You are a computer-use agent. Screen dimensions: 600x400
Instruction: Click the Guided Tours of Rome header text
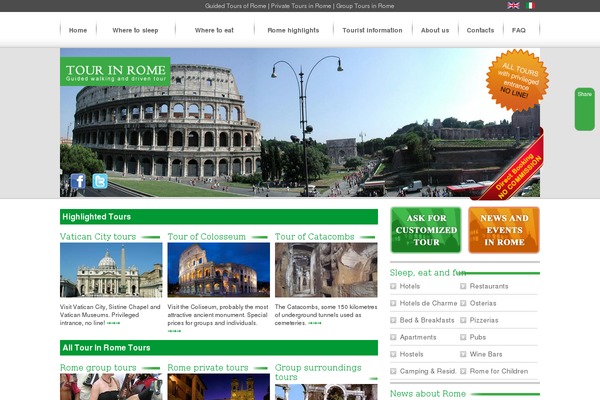tap(235, 6)
